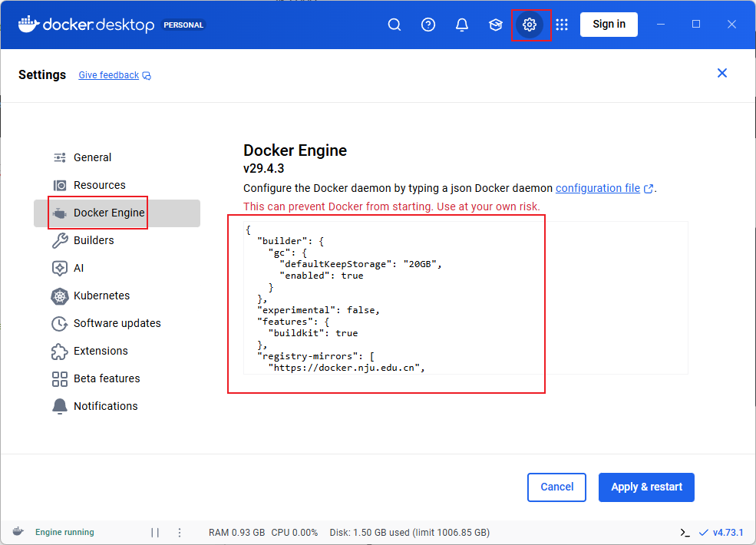756x545 pixels.
Task: Click the Builders wrench icon
Action: 60,240
